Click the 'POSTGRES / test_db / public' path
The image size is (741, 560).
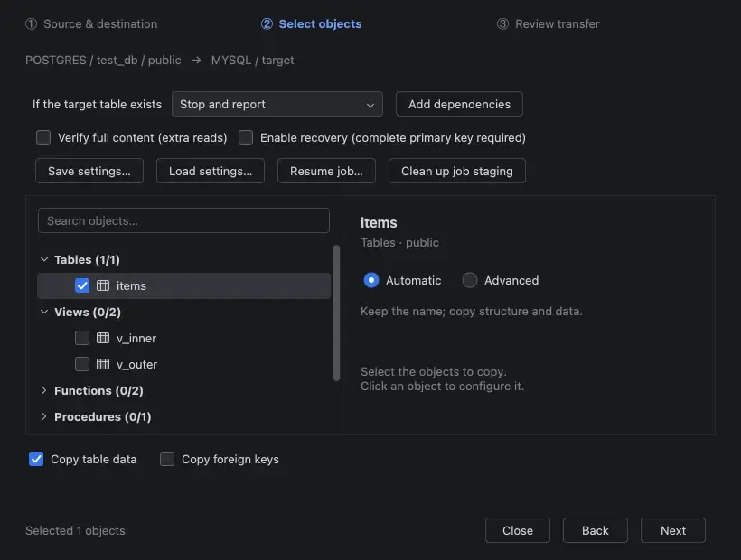[103, 60]
